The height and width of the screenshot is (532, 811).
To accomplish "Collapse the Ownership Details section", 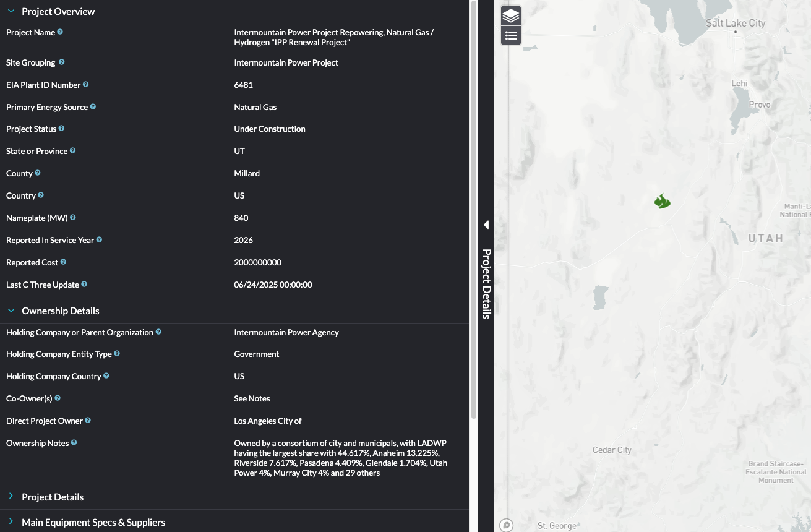I will [x=11, y=311].
